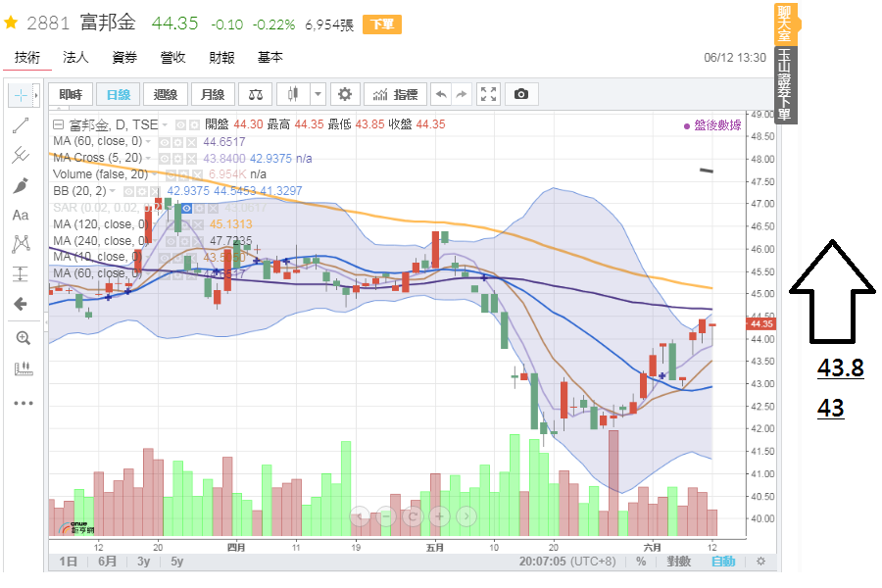Toggle % percentage scale

pos(641,562)
